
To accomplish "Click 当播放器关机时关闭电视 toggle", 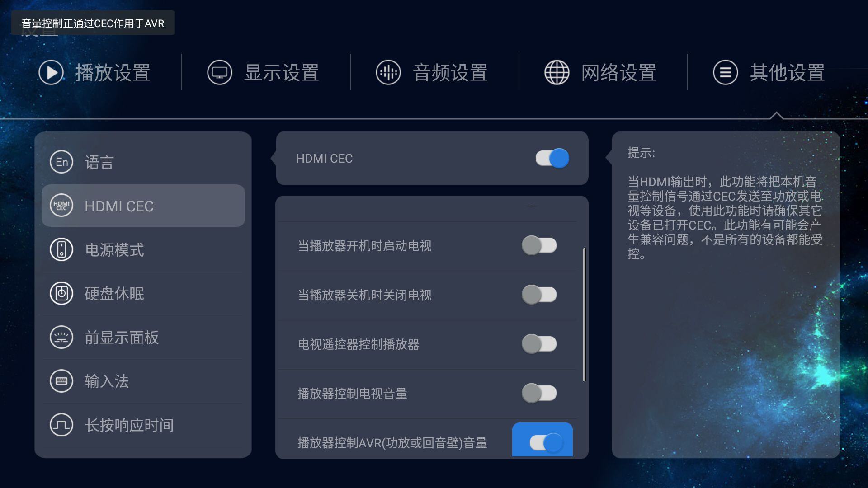I will click(538, 294).
